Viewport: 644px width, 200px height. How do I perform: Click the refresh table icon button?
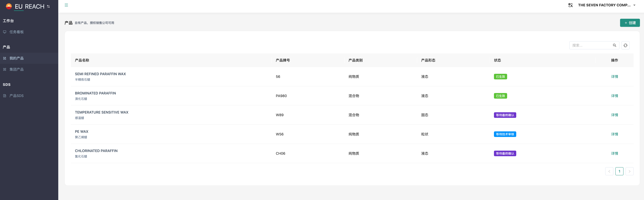625,45
